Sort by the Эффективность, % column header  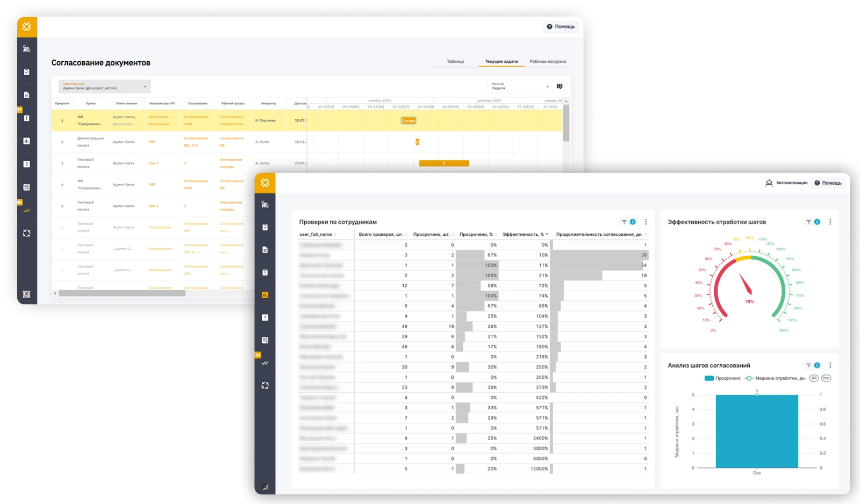525,234
